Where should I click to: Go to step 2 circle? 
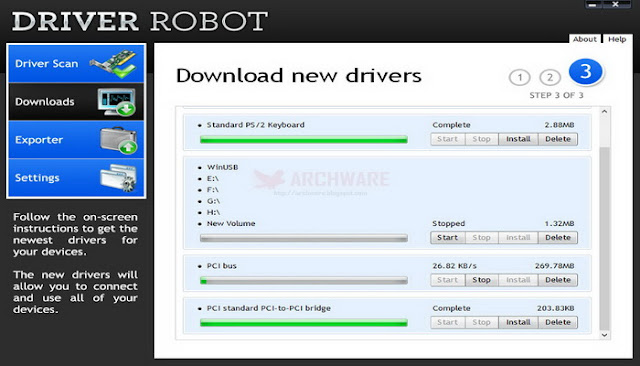coord(550,78)
